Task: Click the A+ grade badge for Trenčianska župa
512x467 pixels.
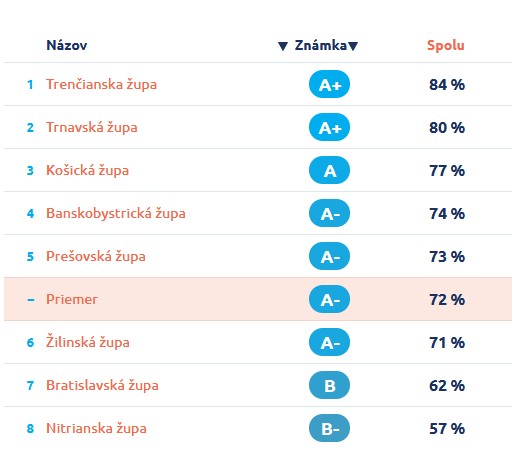Action: coord(329,84)
